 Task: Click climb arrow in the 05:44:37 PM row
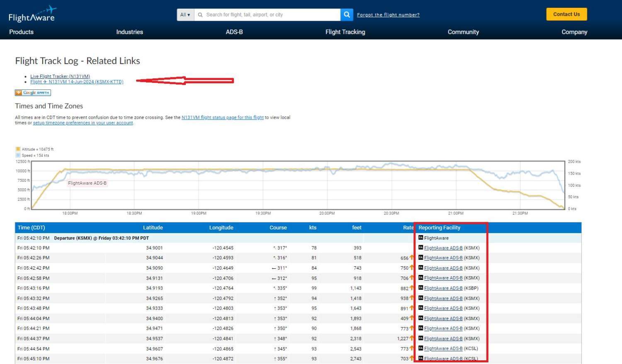click(x=412, y=338)
